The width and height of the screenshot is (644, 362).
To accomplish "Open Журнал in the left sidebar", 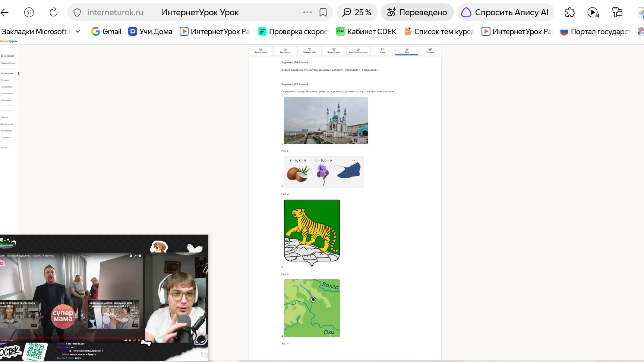I will pyautogui.click(x=5, y=80).
